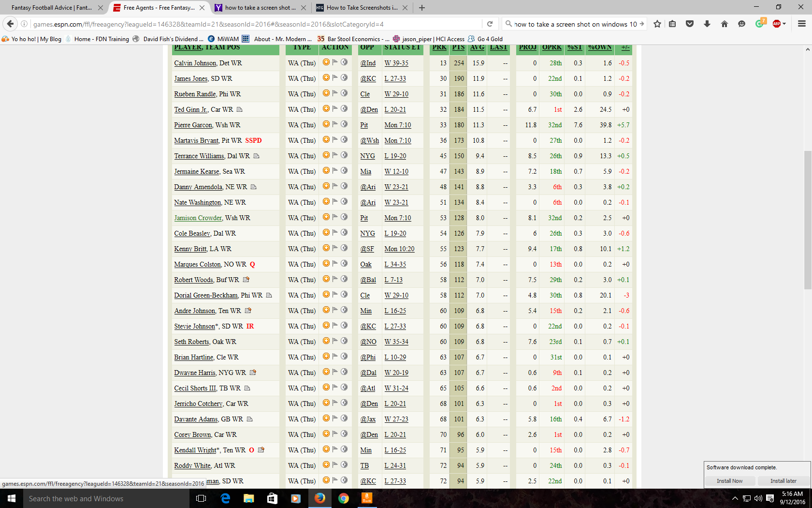Image resolution: width=812 pixels, height=508 pixels.
Task: Click the trade icon for Jermaine Kearse
Action: pyautogui.click(x=344, y=170)
